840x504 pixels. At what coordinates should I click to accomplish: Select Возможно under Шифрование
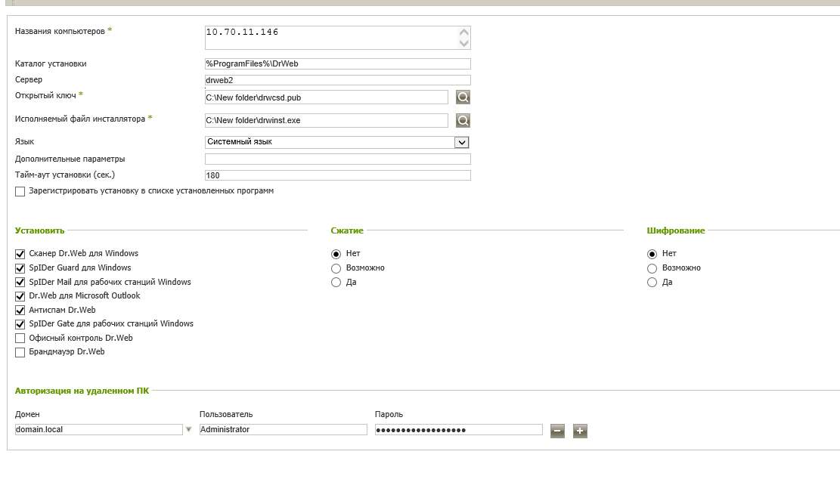(652, 268)
